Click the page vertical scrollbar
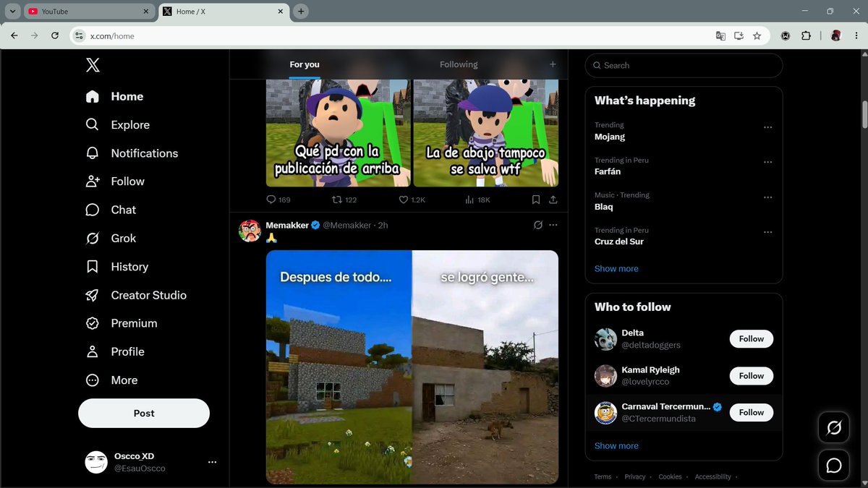 pos(864,114)
